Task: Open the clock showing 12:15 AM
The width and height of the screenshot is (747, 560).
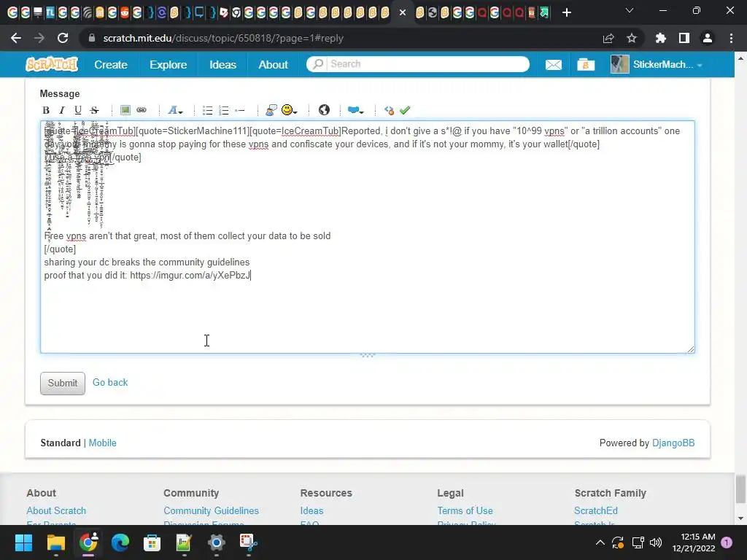Action: coord(694,542)
